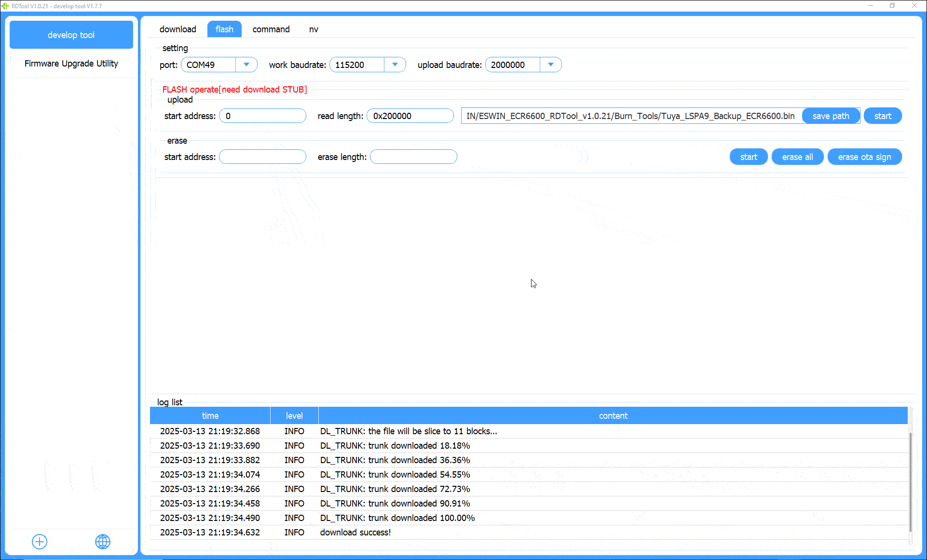Open the develop tool sidebar item
The image size is (927, 560).
(x=71, y=35)
